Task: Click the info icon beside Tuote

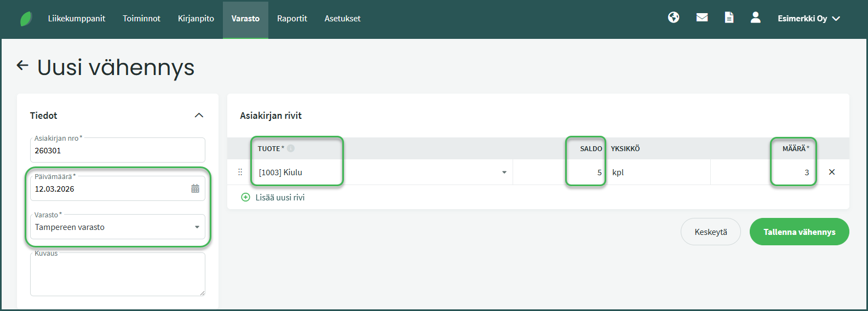Action: (291, 148)
